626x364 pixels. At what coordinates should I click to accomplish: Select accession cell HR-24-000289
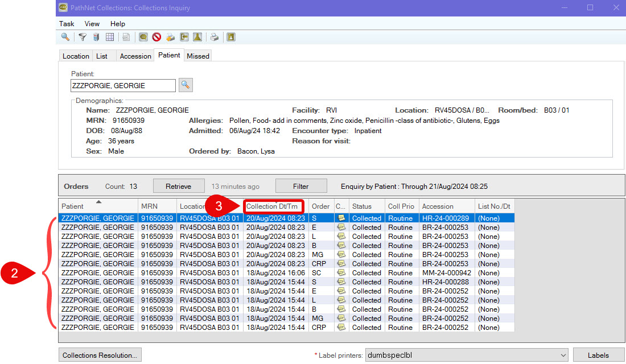447,218
